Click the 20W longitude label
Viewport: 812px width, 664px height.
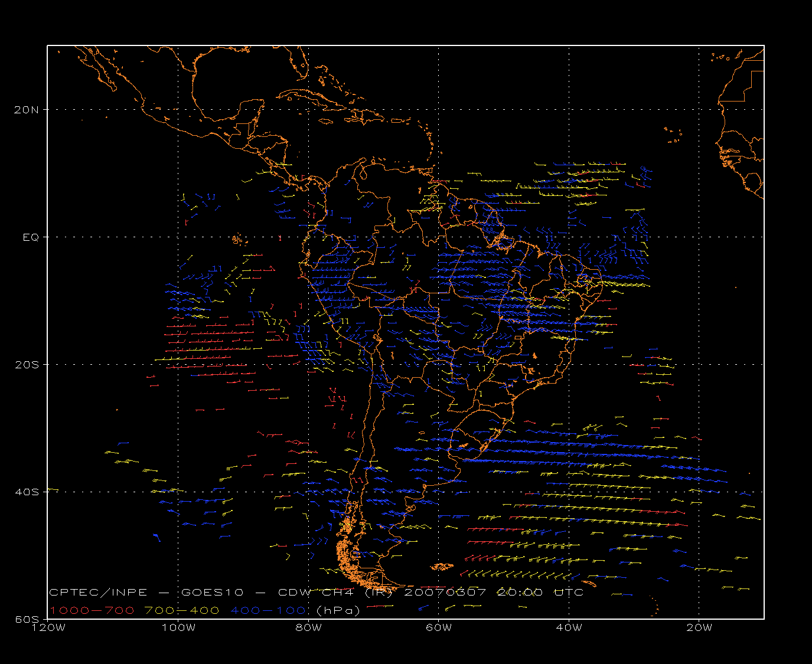[699, 627]
